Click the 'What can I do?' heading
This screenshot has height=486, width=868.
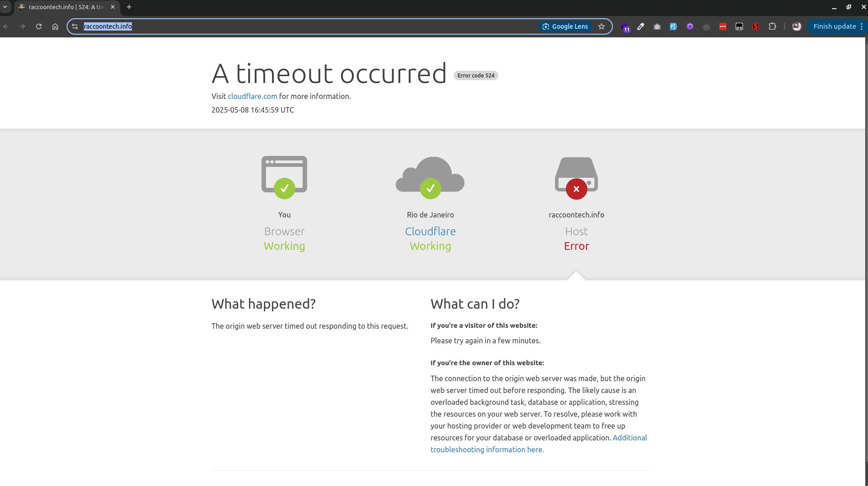pos(475,304)
